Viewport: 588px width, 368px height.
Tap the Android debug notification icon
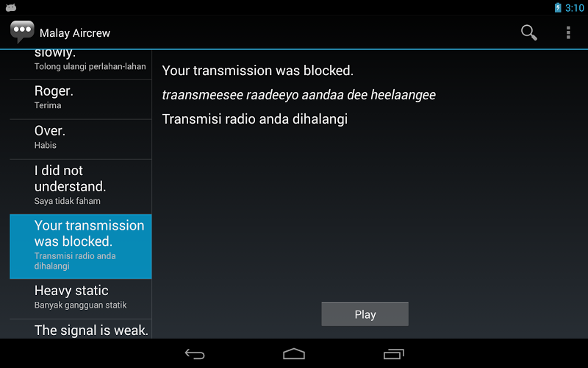(11, 7)
